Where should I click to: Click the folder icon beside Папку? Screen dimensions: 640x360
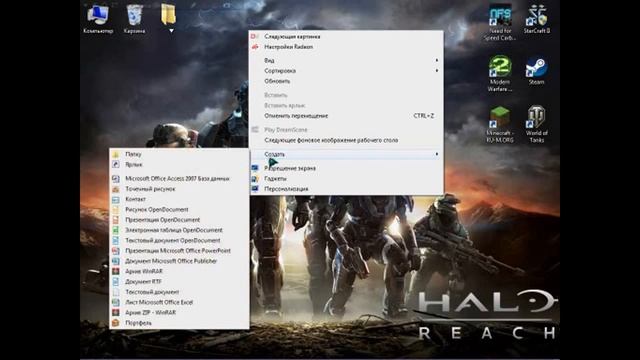click(x=116, y=154)
